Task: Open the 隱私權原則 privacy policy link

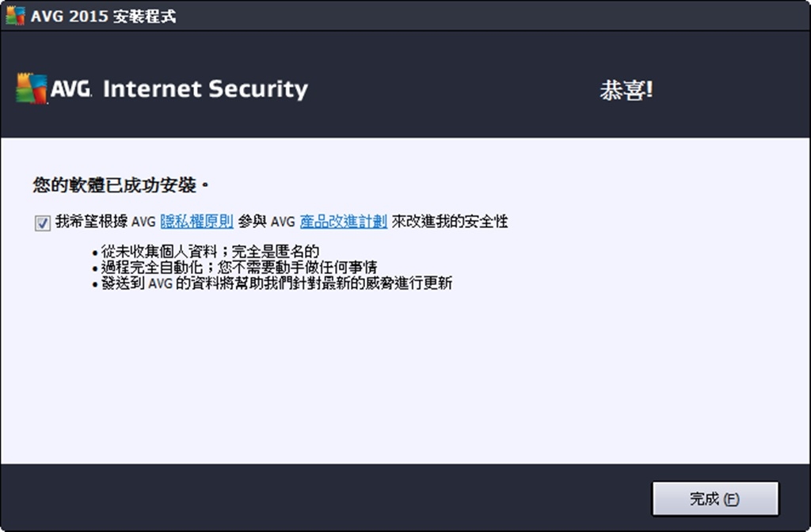Action: point(197,222)
